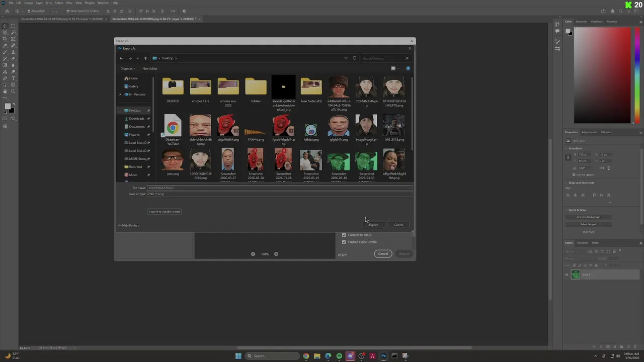Select the Hand tool
This screenshot has height=362, width=644.
pos(5,92)
